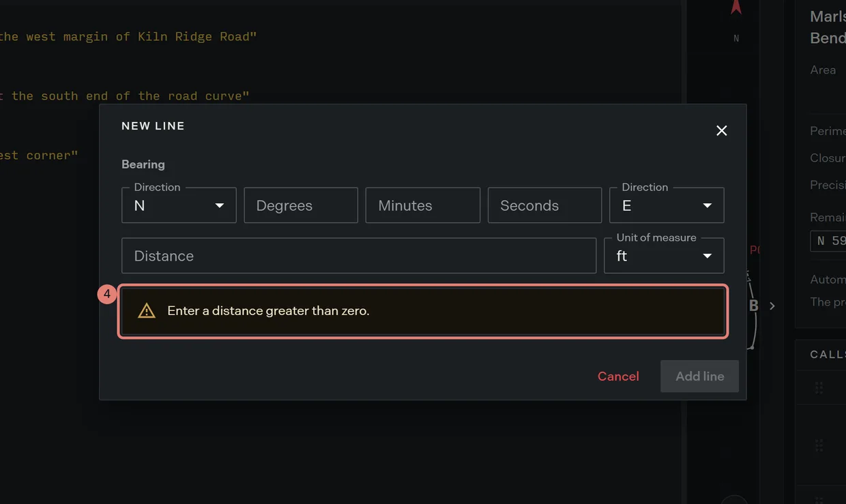The width and height of the screenshot is (846, 504).
Task: Click the 'Enter a distance greater than zero.' message
Action: click(x=268, y=311)
